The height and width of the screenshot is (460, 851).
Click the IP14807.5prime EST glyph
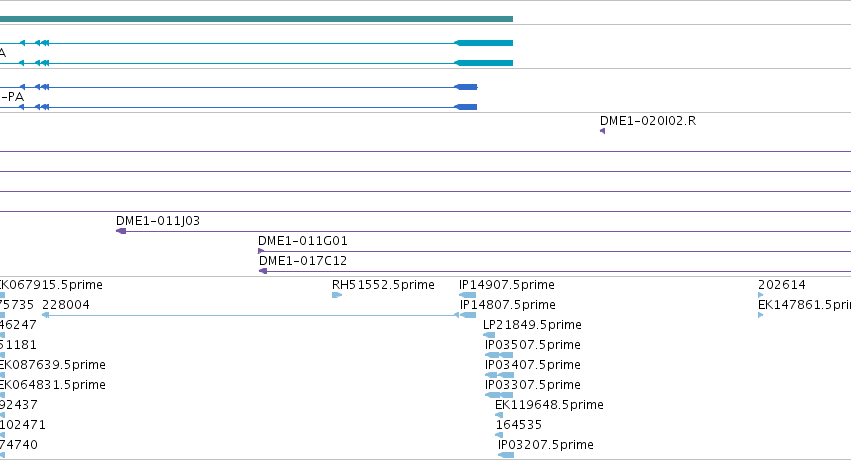pos(468,315)
